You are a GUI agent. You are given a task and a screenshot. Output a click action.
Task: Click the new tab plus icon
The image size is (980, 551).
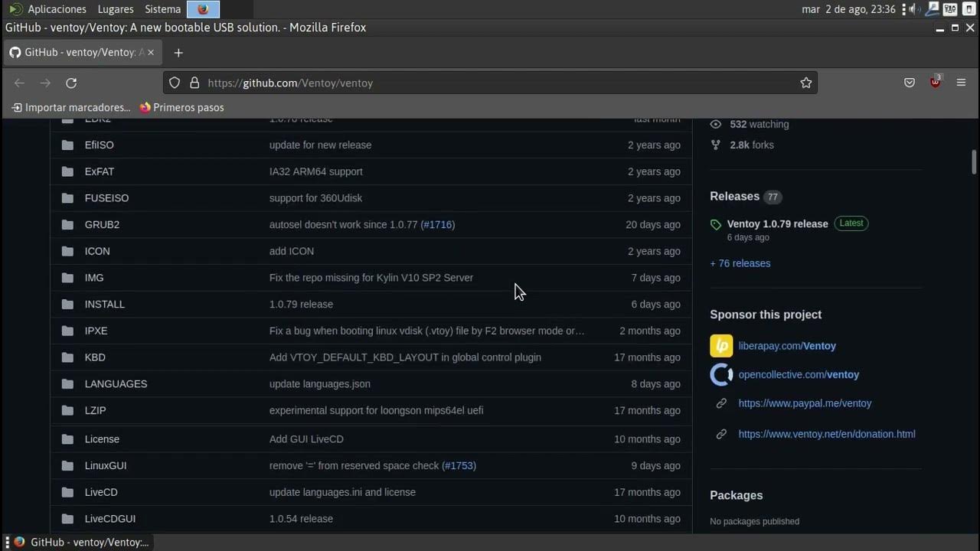(x=178, y=53)
